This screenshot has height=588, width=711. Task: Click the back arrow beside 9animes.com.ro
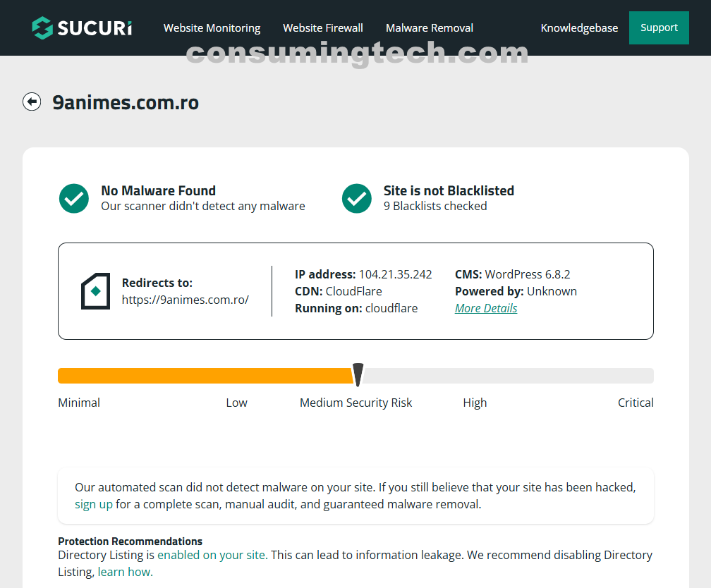click(x=32, y=102)
